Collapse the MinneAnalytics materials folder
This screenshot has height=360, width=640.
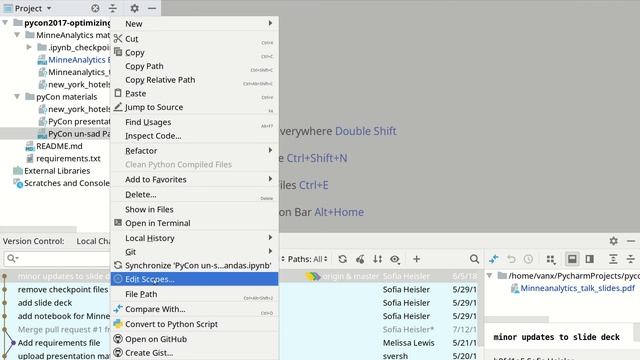tap(17, 35)
